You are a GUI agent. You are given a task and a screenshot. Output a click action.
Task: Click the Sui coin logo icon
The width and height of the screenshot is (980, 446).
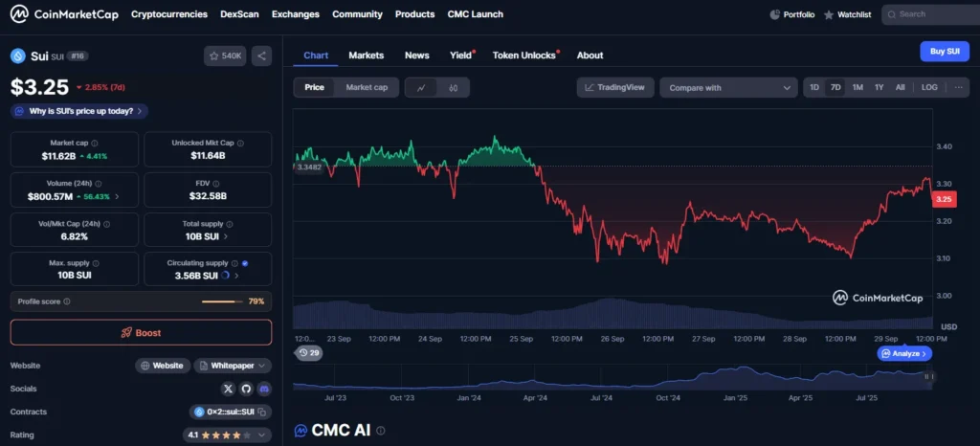(x=17, y=56)
